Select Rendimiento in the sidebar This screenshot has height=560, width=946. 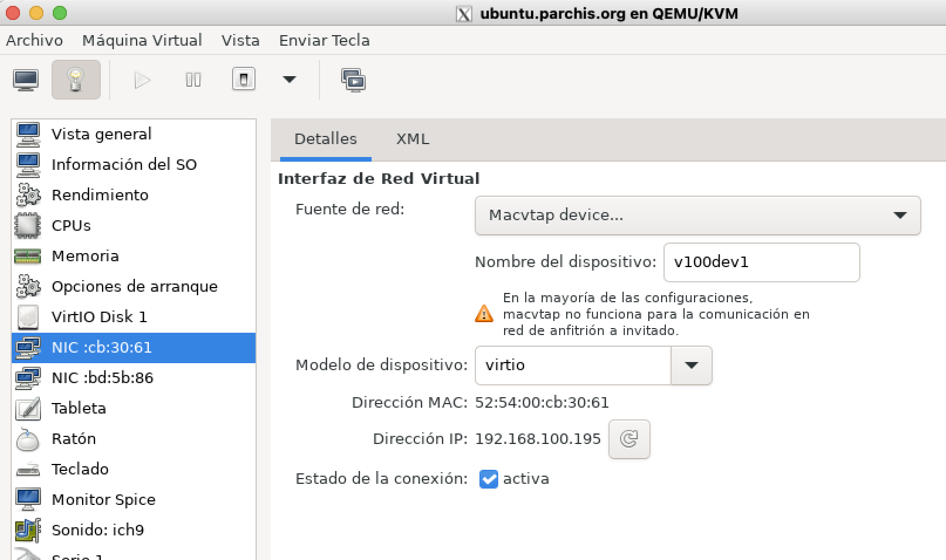[x=134, y=195]
